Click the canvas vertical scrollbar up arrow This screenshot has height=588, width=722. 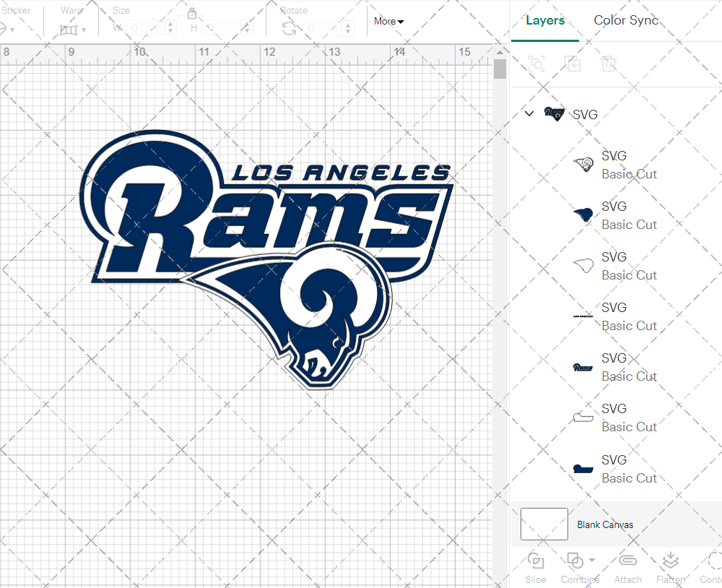[500, 53]
